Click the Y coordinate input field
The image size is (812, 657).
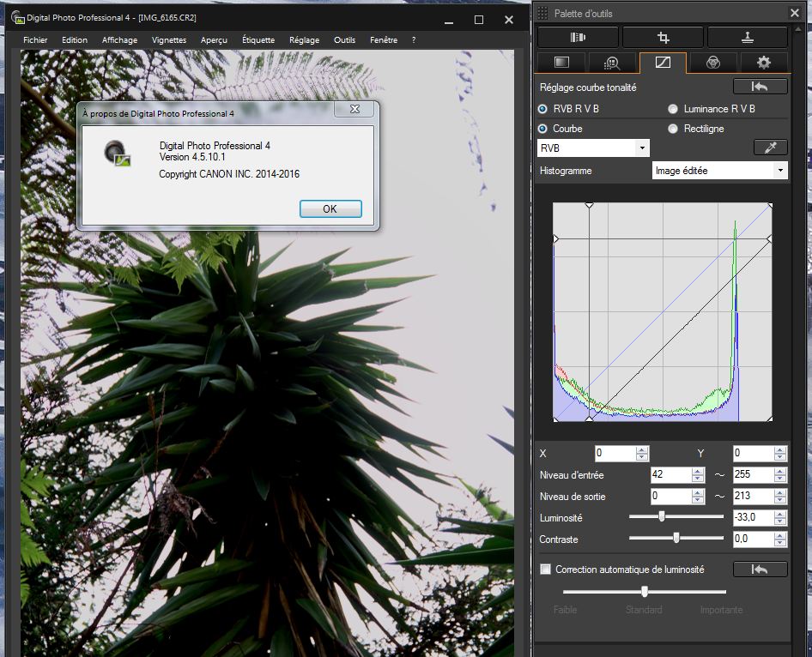tap(754, 454)
